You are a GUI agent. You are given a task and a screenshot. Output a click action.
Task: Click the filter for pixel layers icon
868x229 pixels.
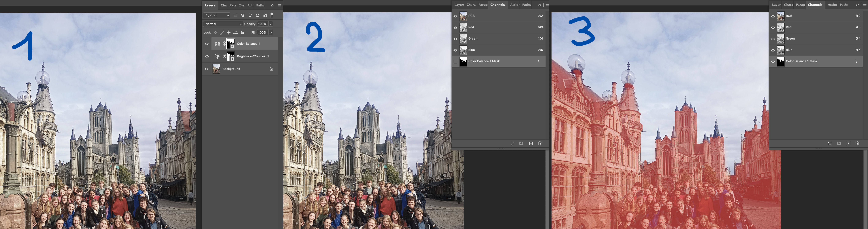tap(236, 15)
